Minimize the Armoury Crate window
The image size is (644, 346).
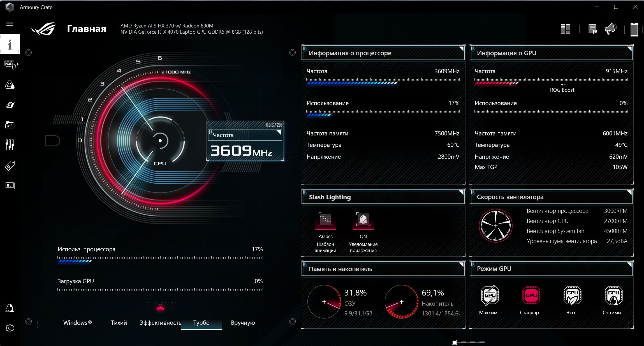[597, 7]
